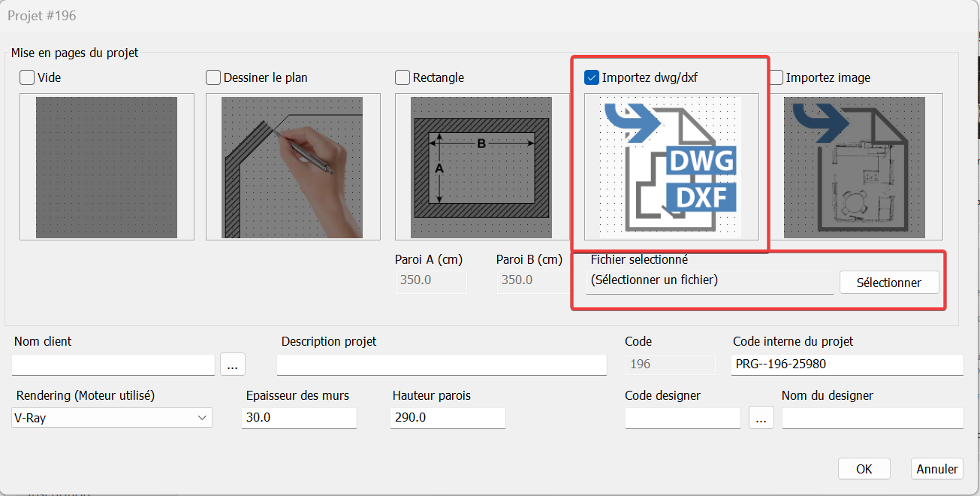Screen dimensions: 980x496
Task: Focus the Paroi A (cm) field
Action: (431, 281)
